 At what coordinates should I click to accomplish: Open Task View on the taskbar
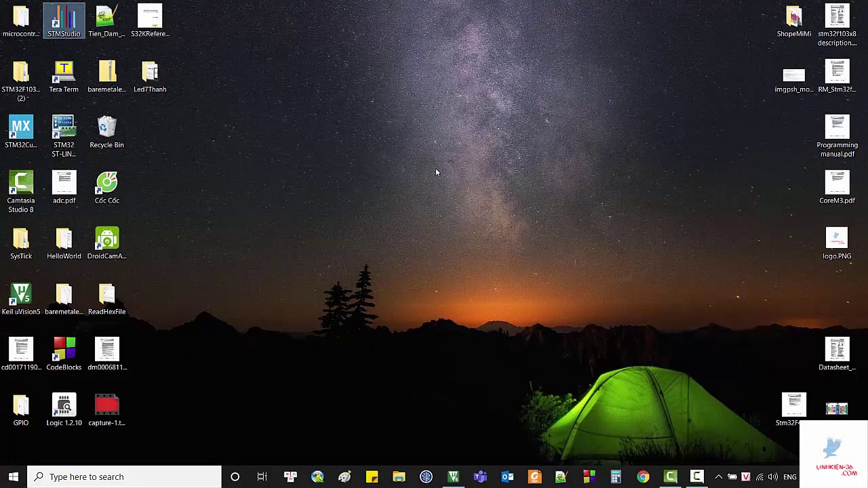[262, 476]
